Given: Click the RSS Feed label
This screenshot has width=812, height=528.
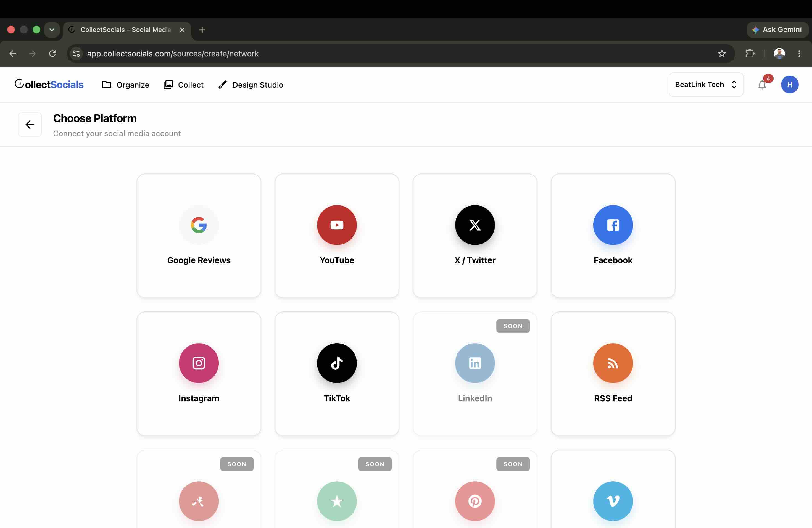Looking at the screenshot, I should pyautogui.click(x=613, y=398).
